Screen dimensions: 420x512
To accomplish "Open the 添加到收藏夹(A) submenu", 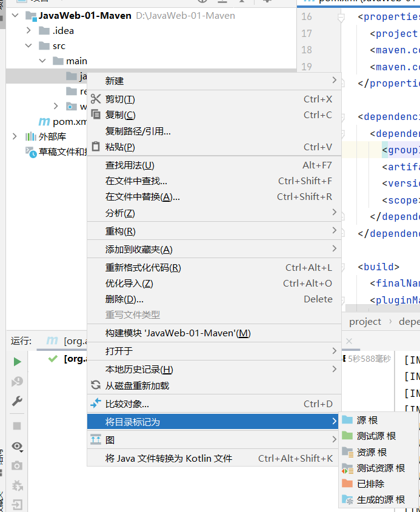I will click(x=215, y=250).
